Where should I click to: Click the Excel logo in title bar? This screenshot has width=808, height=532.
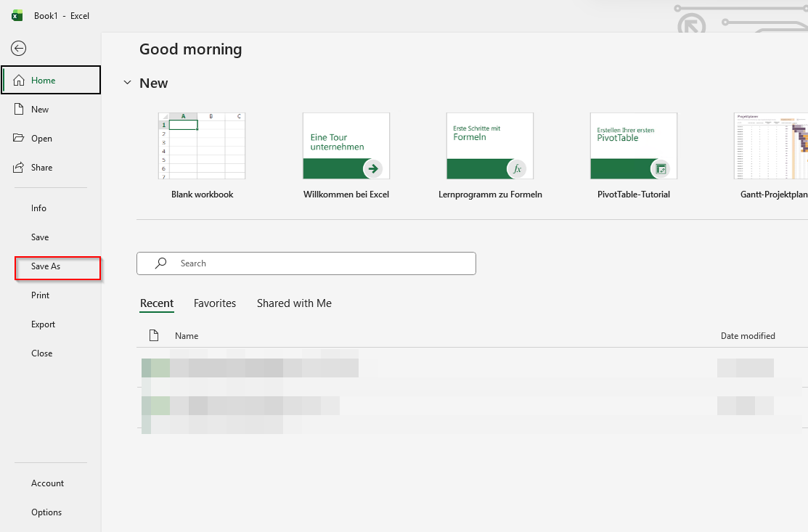click(x=17, y=16)
